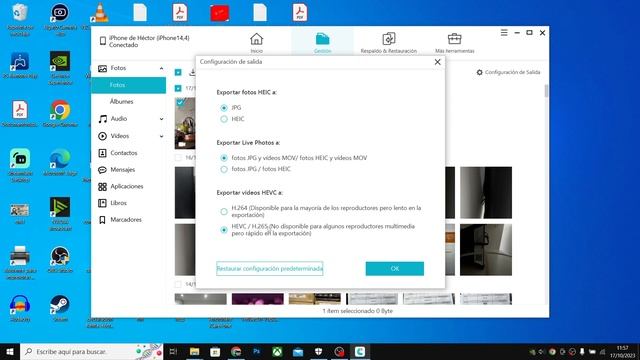Click the taskbar search box
The image size is (640, 360).
pos(91,351)
